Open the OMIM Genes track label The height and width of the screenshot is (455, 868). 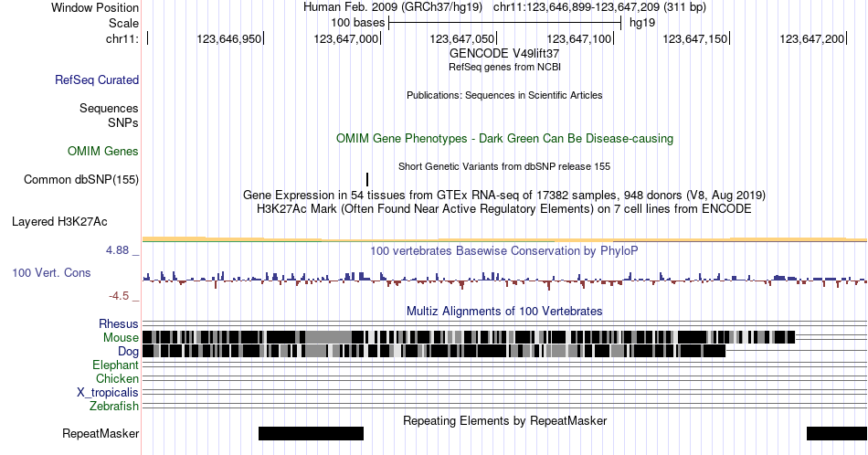point(103,151)
